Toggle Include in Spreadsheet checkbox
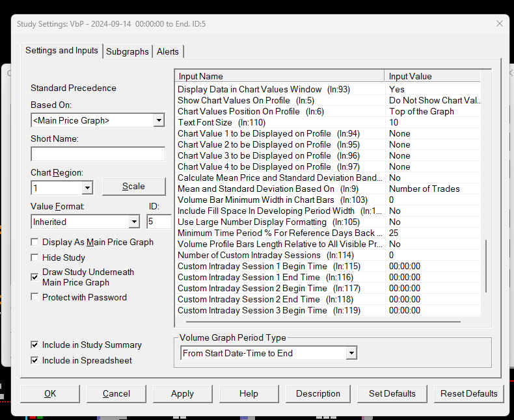Viewport: 514px width, 420px height. 34,360
